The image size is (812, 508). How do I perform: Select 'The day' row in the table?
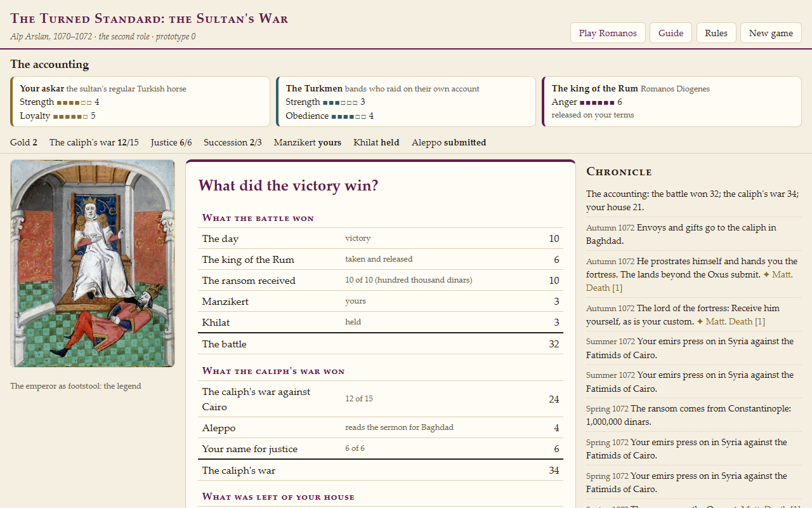[381, 239]
